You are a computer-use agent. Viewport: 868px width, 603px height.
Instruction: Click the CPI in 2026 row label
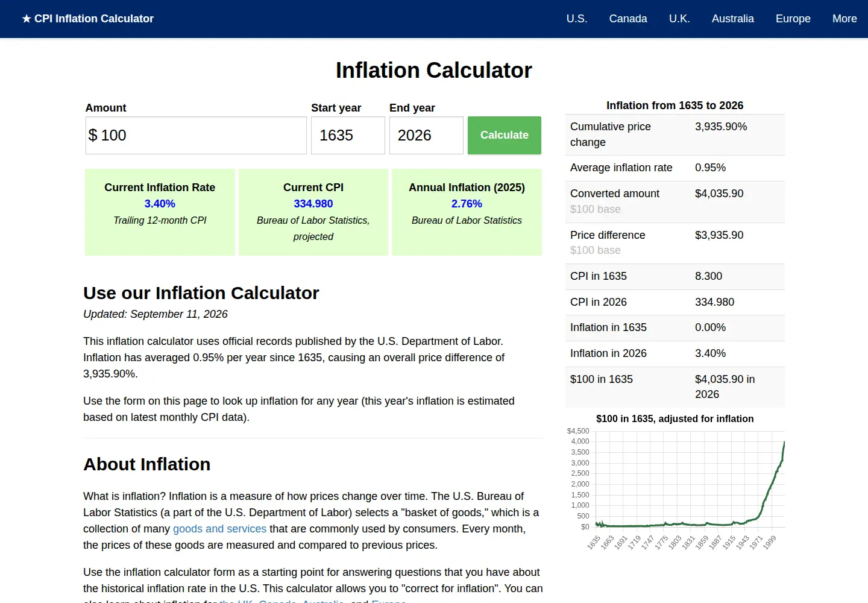tap(599, 302)
